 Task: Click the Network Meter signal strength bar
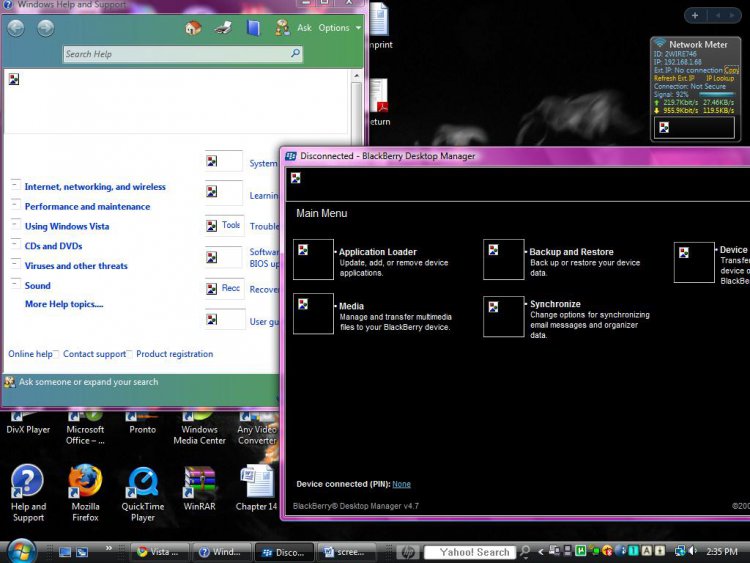pos(717,94)
